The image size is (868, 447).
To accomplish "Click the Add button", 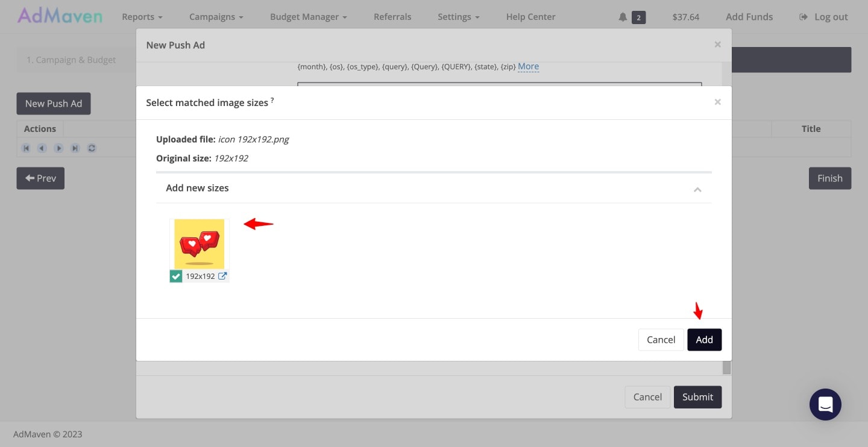I will click(x=704, y=339).
